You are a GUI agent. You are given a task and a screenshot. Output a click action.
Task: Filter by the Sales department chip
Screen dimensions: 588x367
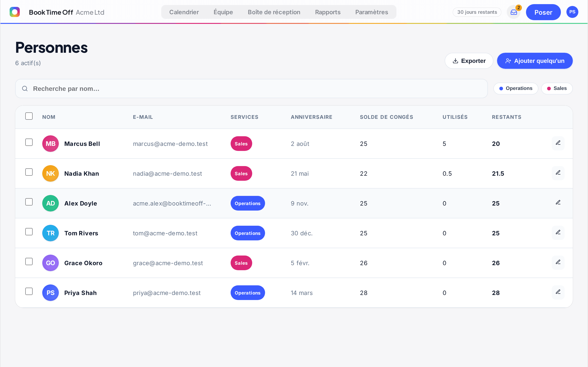tap(557, 88)
